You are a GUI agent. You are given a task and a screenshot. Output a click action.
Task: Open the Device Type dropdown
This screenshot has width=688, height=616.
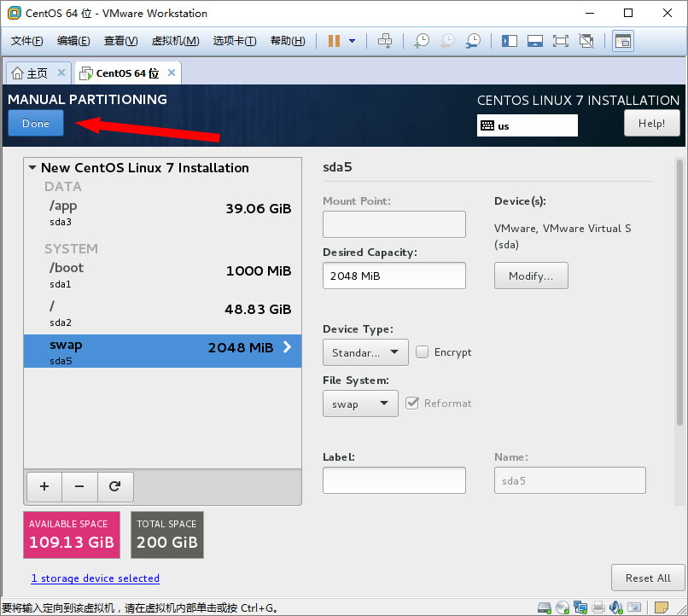coord(365,352)
